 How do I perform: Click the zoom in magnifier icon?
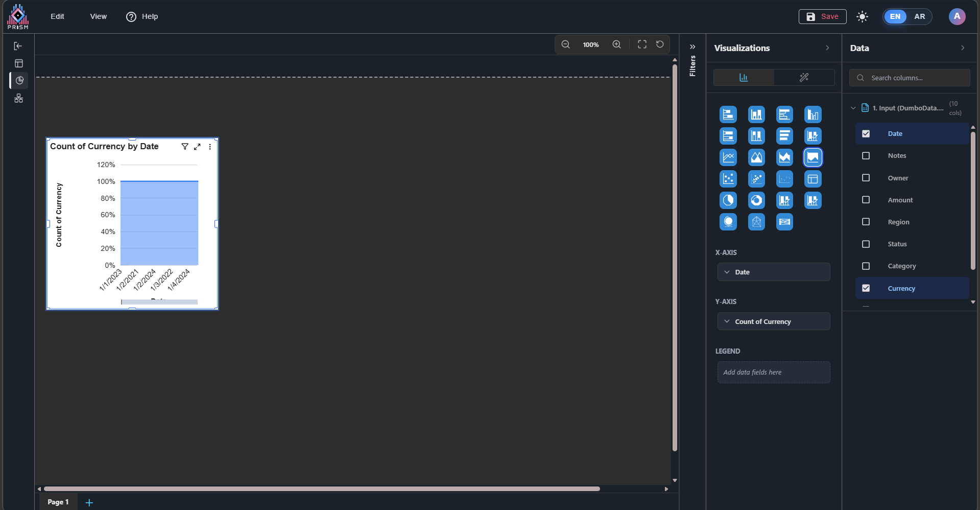(617, 44)
